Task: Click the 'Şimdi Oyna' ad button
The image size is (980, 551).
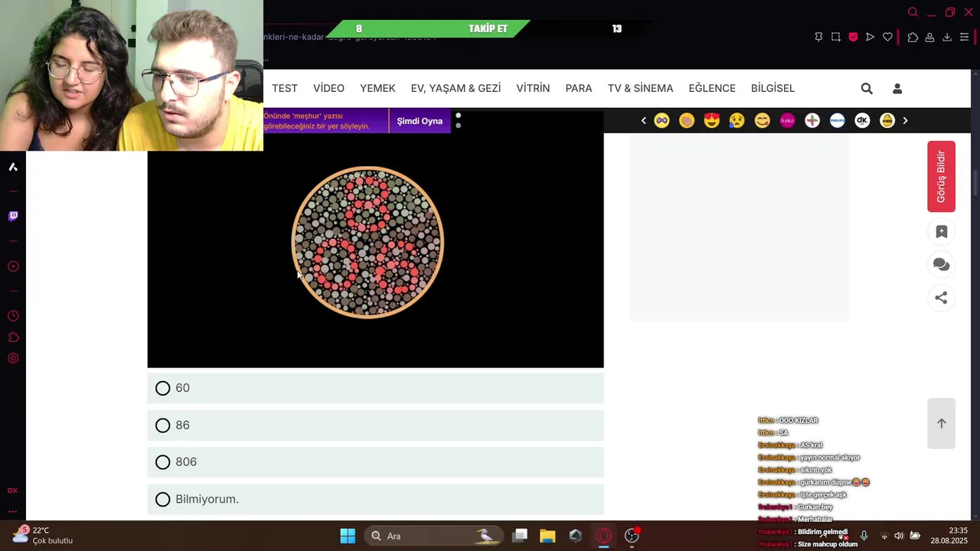Action: click(x=420, y=121)
